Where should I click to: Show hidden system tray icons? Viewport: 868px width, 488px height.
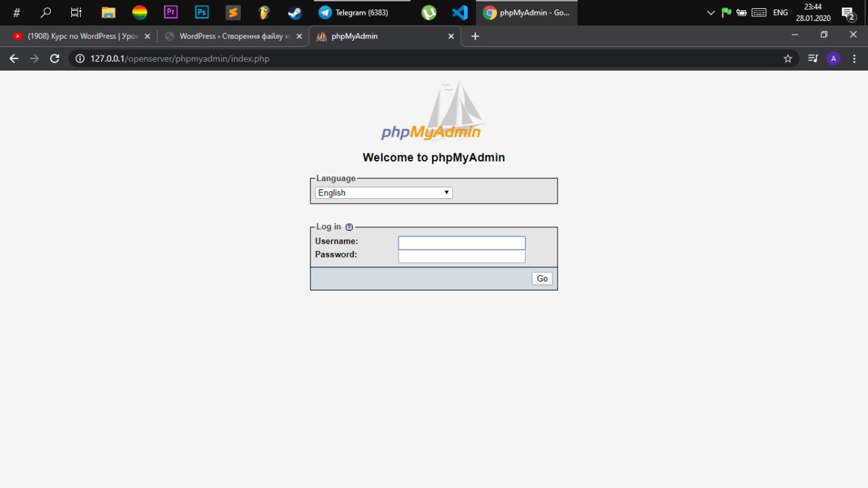[x=711, y=12]
